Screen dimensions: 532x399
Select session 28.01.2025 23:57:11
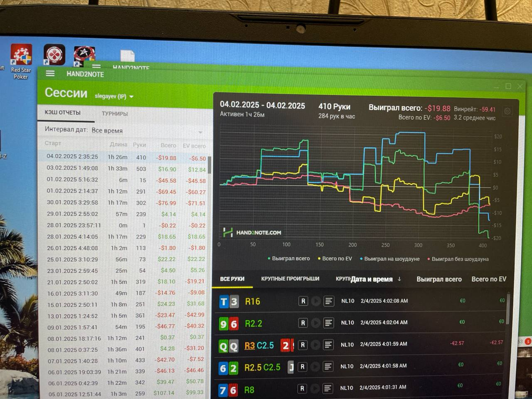(x=125, y=225)
